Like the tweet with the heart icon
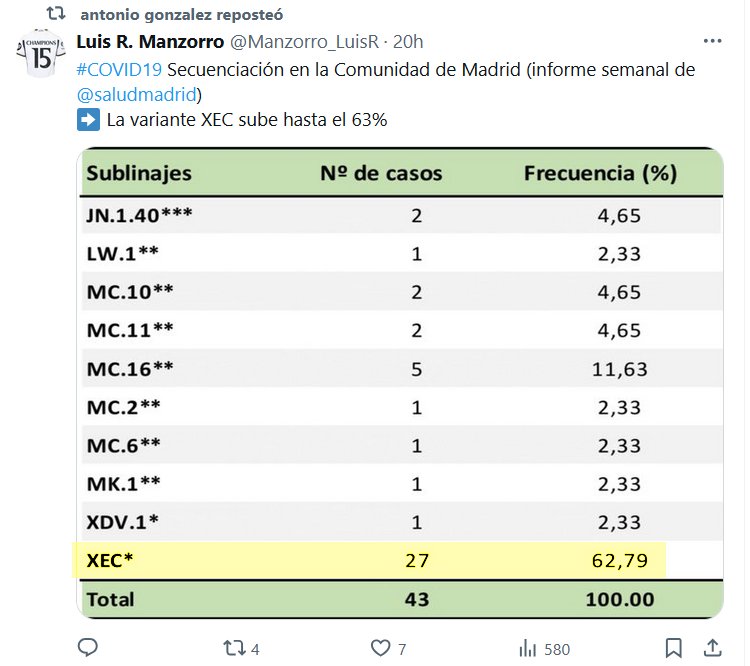750x666 pixels. click(x=380, y=648)
